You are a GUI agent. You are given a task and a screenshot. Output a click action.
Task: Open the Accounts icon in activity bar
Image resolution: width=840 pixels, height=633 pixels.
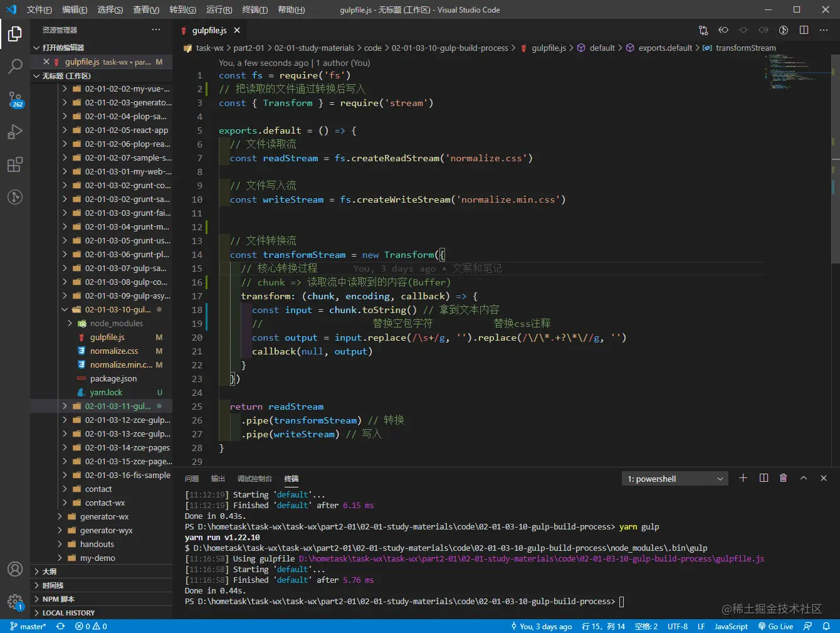click(15, 569)
